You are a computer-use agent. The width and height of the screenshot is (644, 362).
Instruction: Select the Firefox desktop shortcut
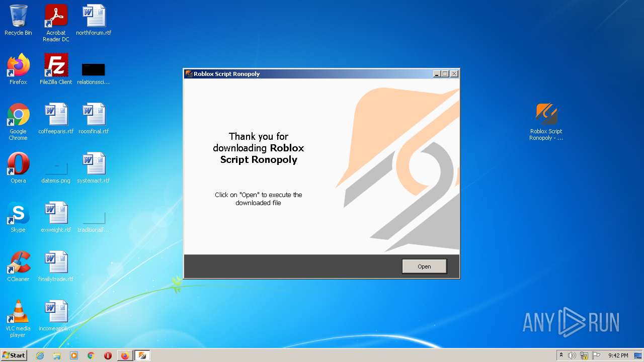pos(18,69)
